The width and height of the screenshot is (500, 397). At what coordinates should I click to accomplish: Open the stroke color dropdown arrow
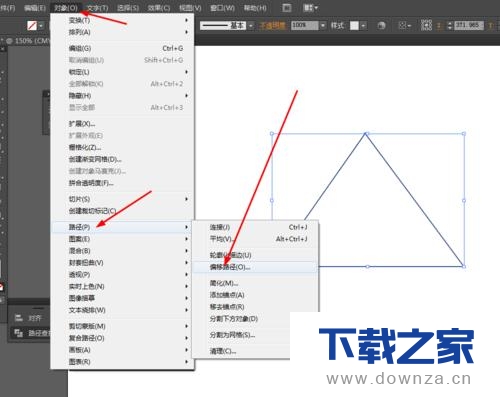pos(41,26)
